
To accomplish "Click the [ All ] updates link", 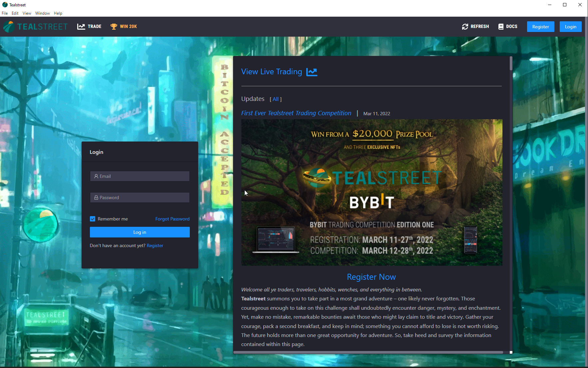I will [276, 99].
